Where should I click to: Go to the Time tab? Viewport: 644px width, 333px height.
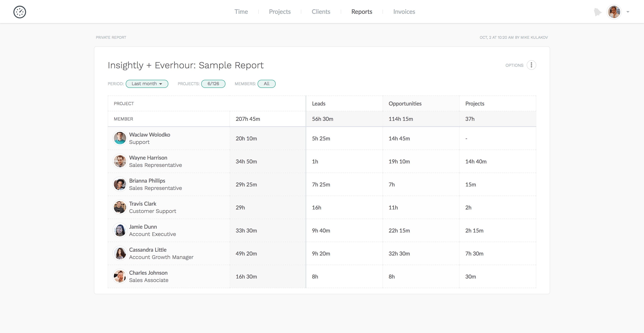point(241,12)
